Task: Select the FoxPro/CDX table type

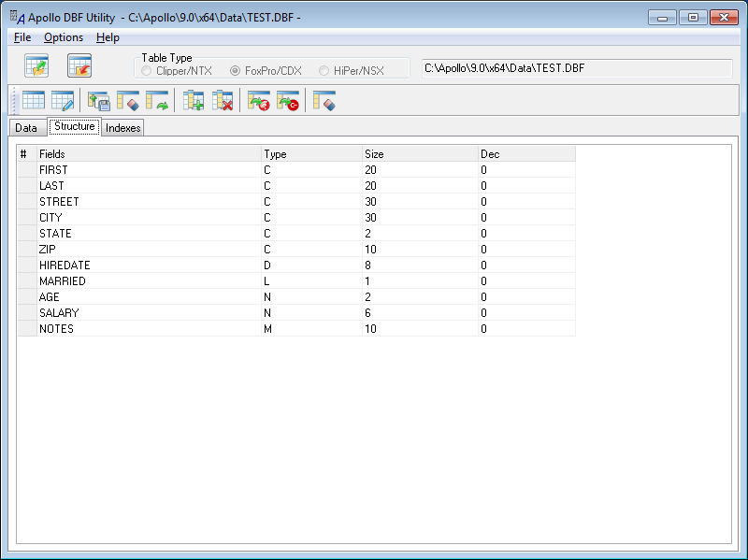Action: coord(266,71)
